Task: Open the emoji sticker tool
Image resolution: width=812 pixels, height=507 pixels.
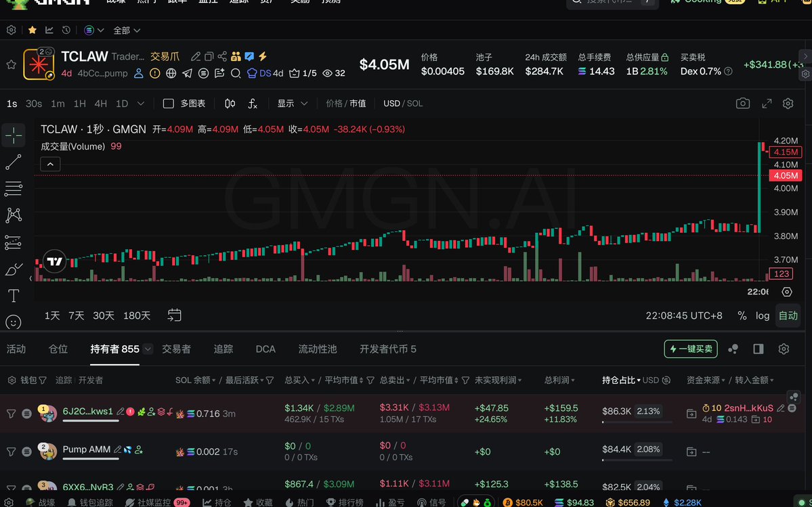Action: click(x=14, y=322)
